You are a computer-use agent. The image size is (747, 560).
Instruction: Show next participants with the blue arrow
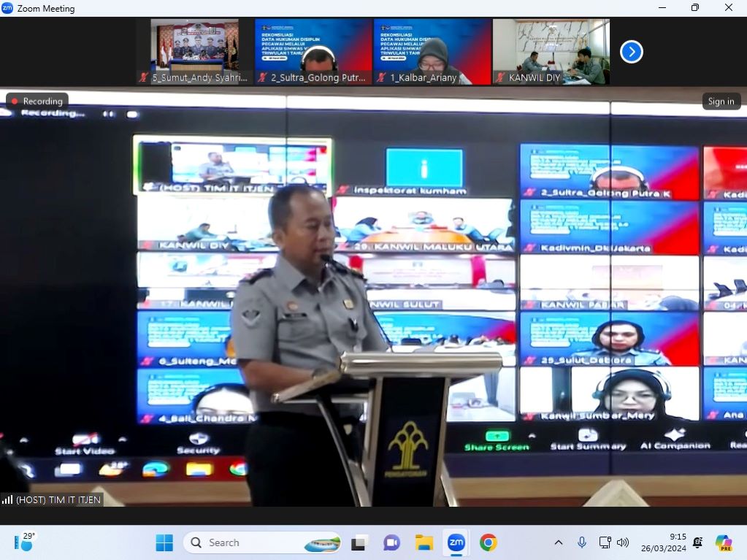point(632,52)
